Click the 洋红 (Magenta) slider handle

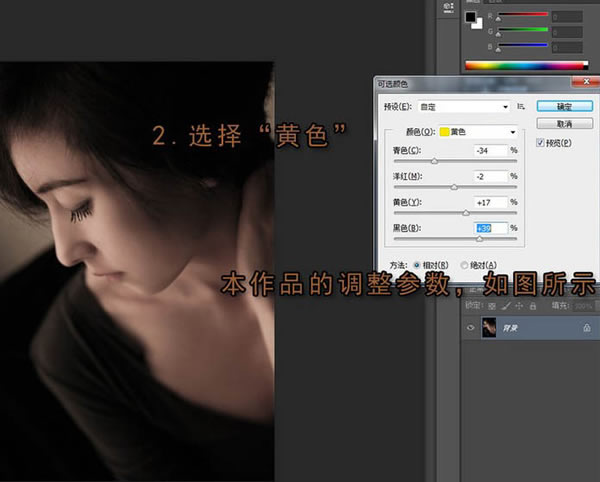(x=454, y=187)
